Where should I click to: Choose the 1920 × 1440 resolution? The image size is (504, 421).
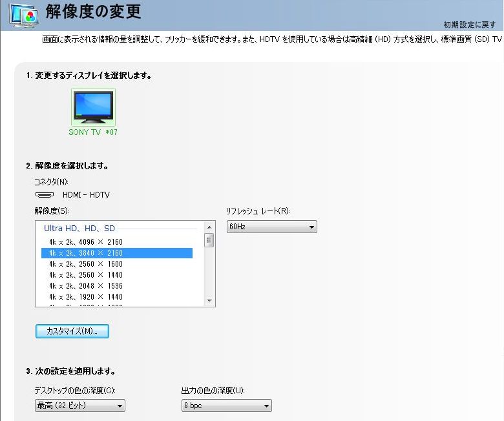point(86,297)
